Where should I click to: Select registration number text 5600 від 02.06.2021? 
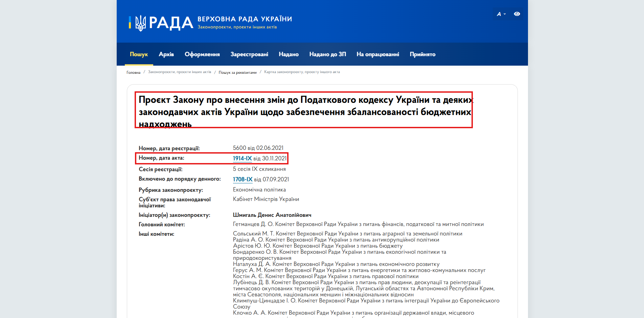[x=258, y=148]
